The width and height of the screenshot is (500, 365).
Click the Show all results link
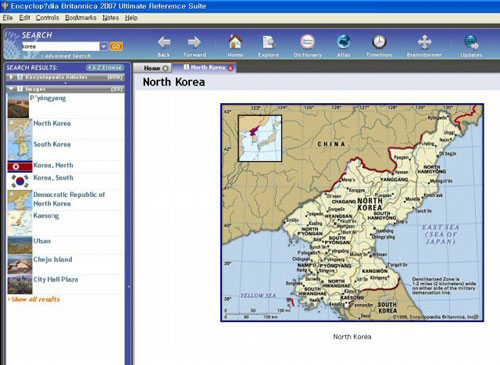[x=35, y=299]
